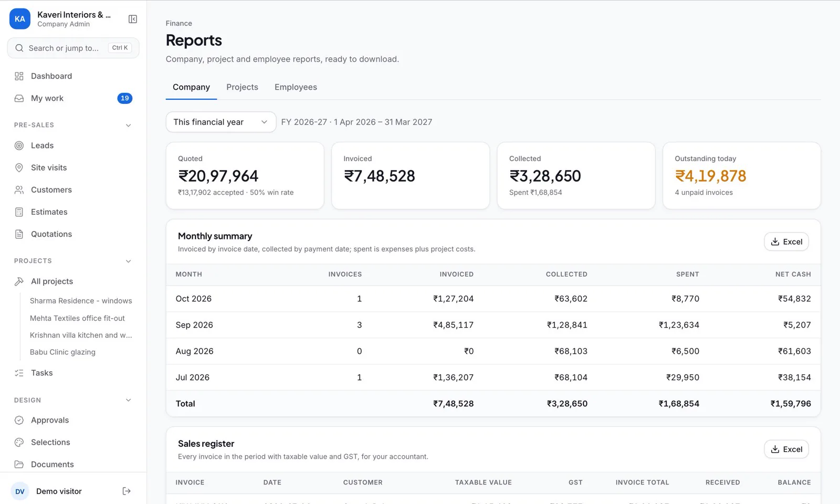
Task: Click the KA company avatar
Action: pyautogui.click(x=20, y=19)
